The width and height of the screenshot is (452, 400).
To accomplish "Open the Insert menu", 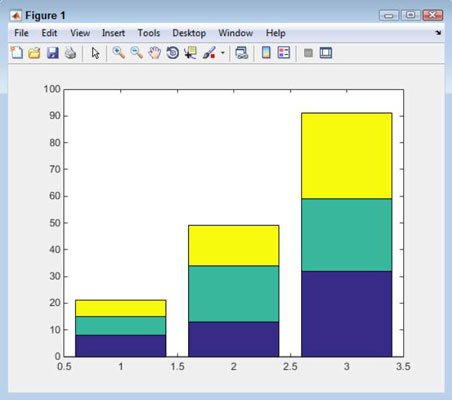I will (x=113, y=33).
